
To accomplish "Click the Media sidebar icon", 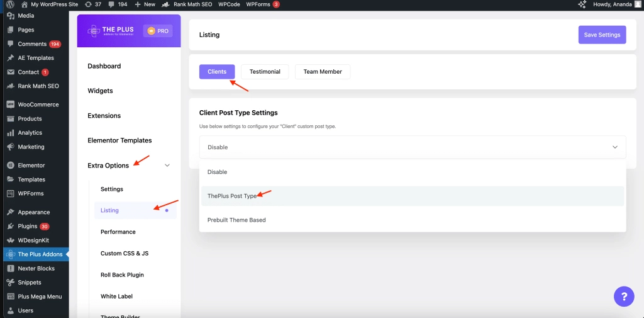I will 11,16.
